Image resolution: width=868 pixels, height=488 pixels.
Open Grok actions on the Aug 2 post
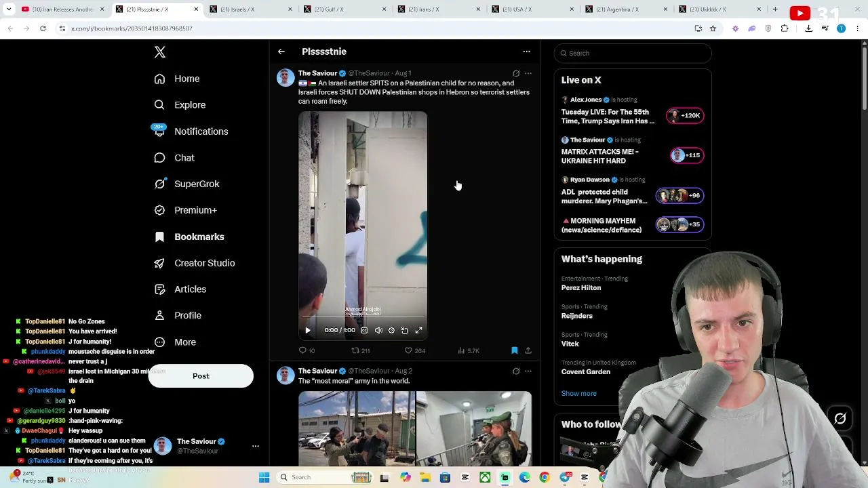click(x=516, y=371)
